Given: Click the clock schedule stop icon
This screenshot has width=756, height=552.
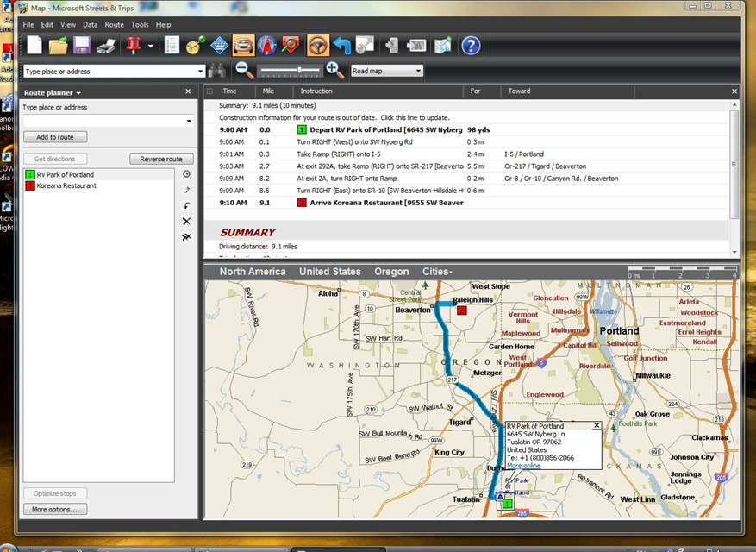Looking at the screenshot, I should (186, 174).
